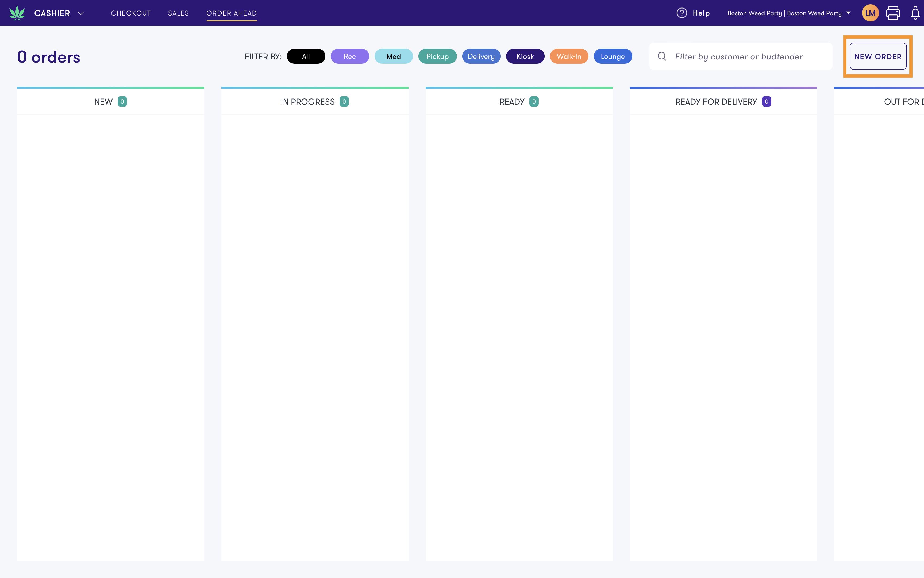Toggle the Delivery filter
The height and width of the screenshot is (578, 924).
coord(481,56)
